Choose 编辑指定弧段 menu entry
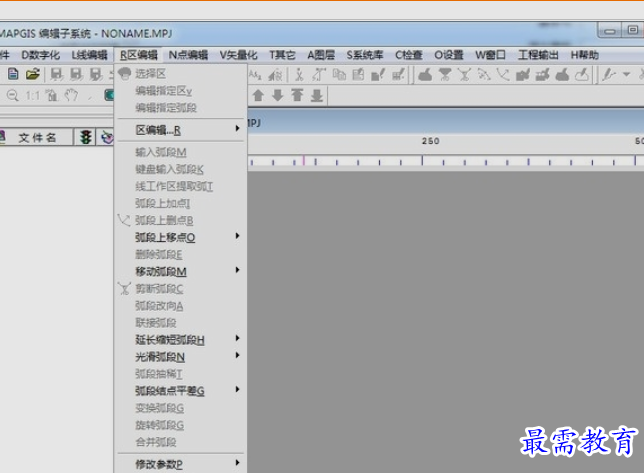644x473 pixels. pos(181,108)
